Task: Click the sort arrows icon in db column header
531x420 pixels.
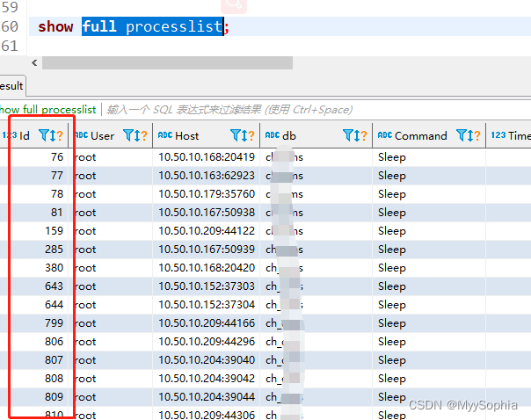Action: pos(357,135)
